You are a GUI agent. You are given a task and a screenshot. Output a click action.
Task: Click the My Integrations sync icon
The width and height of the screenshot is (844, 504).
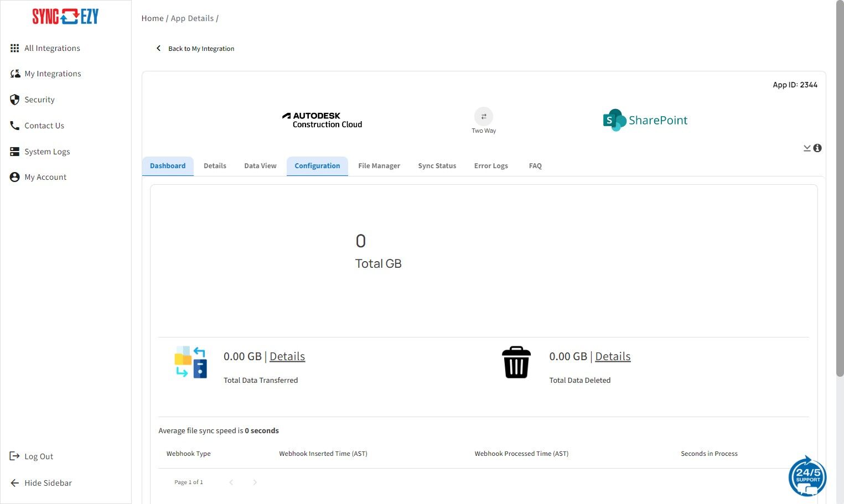click(x=15, y=74)
